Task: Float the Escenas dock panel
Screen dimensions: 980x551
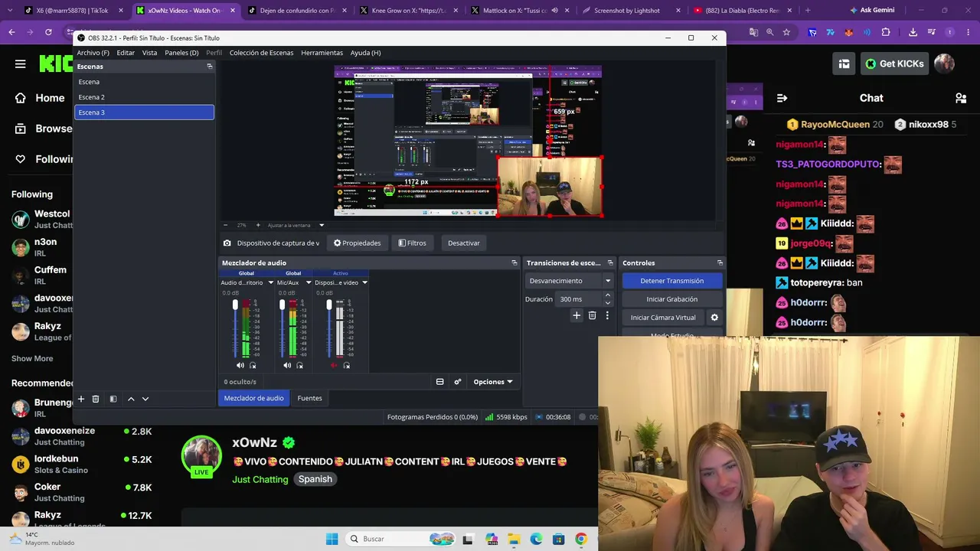Action: (x=210, y=67)
